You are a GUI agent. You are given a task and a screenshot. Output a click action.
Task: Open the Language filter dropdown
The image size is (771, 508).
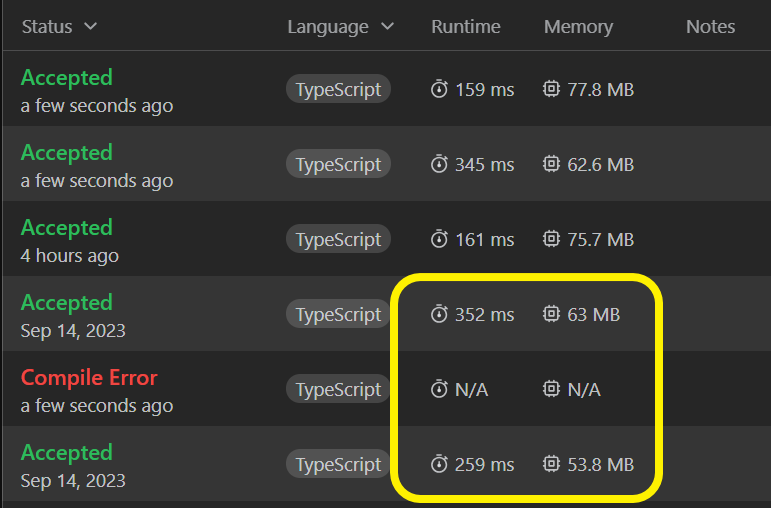340,27
